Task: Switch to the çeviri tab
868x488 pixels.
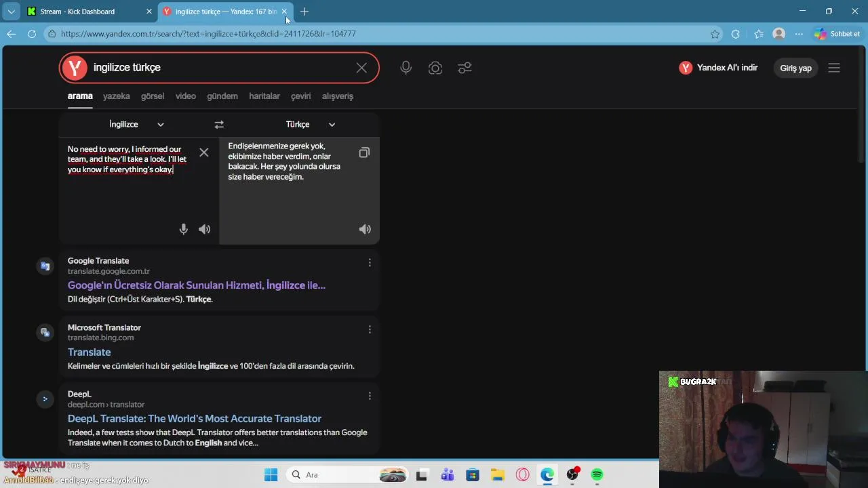Action: (300, 96)
